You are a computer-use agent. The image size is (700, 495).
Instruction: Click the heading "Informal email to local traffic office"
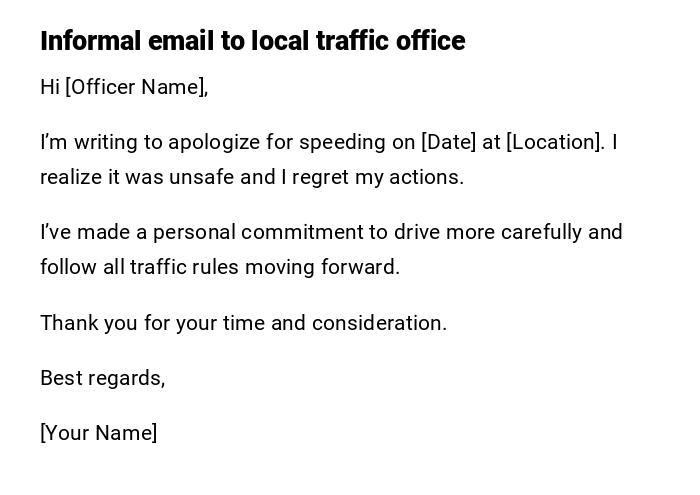(252, 41)
